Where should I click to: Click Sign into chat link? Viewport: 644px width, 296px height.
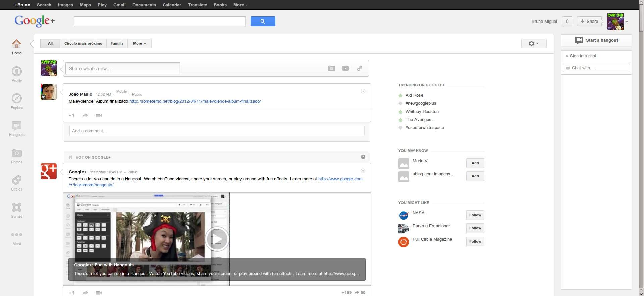tap(584, 56)
